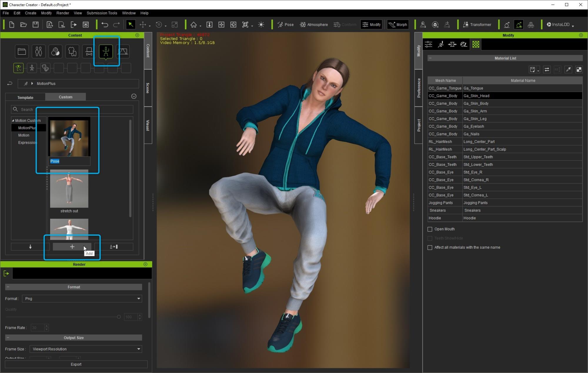Toggle the Open Mouth checkbox

click(x=430, y=229)
